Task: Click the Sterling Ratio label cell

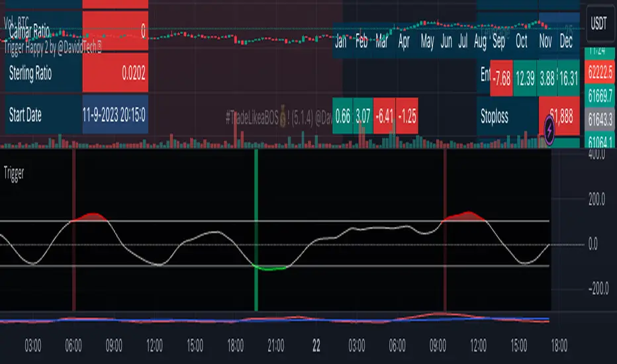Action: click(44, 73)
